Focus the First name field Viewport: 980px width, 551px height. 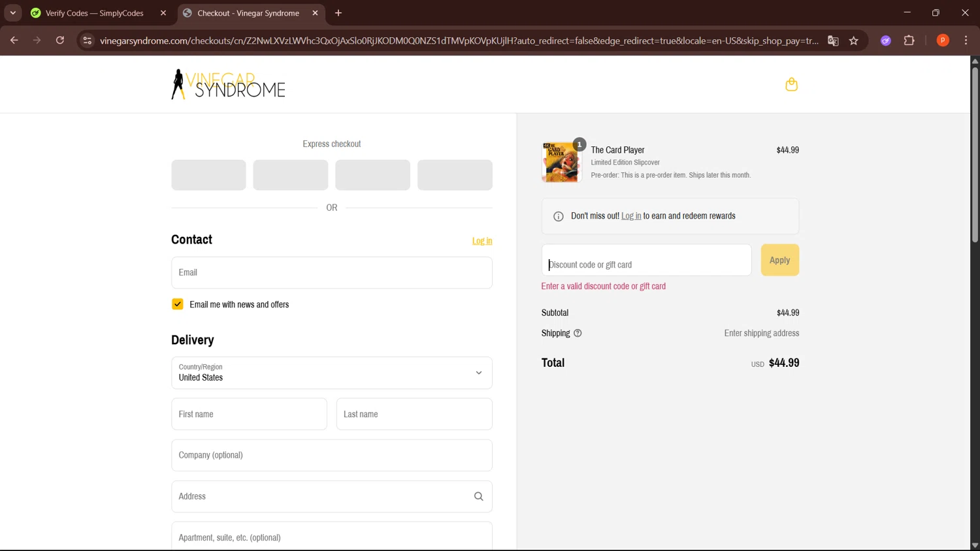249,414
